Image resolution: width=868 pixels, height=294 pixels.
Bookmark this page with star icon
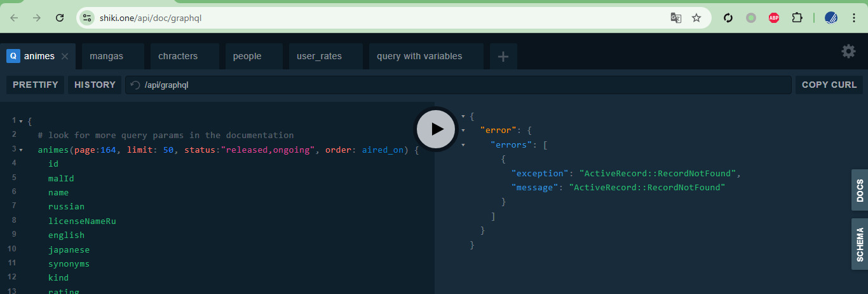(x=696, y=18)
